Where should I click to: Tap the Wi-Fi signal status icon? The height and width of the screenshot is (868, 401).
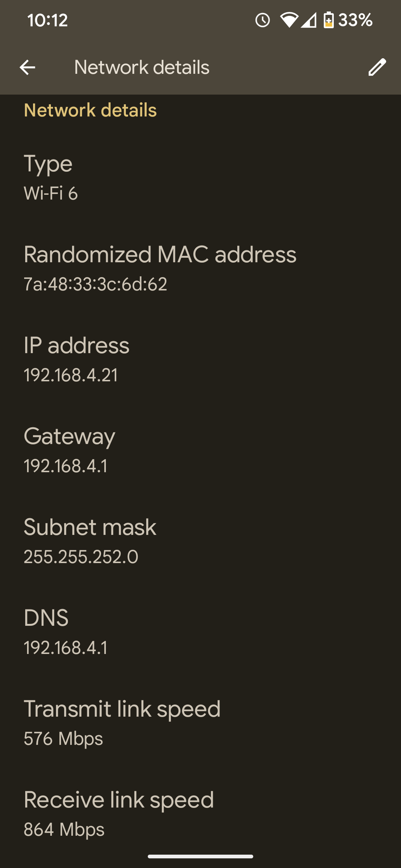(289, 20)
